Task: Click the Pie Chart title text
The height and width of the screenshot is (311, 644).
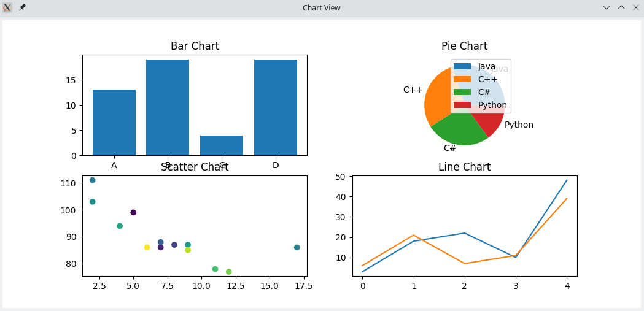Action: (x=464, y=46)
